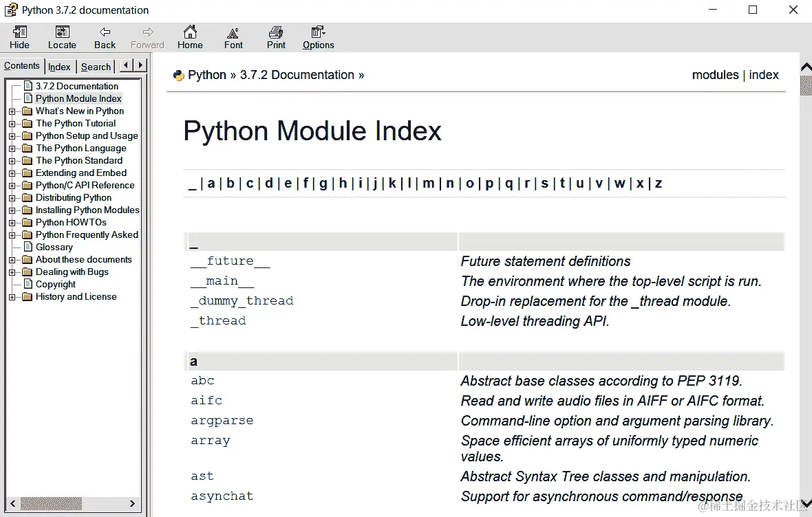Switch to the Index tab
This screenshot has width=812, height=517.
click(x=59, y=67)
